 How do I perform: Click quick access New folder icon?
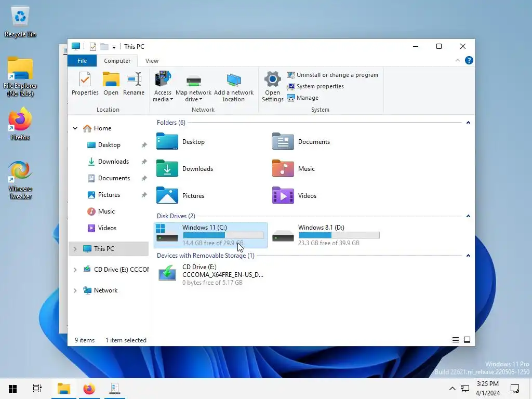(x=104, y=46)
